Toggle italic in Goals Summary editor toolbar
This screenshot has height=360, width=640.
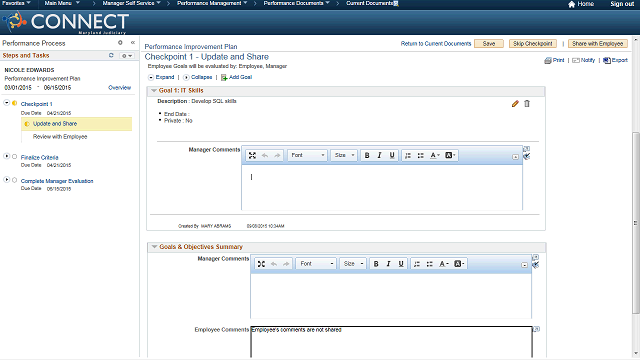pyautogui.click(x=389, y=264)
